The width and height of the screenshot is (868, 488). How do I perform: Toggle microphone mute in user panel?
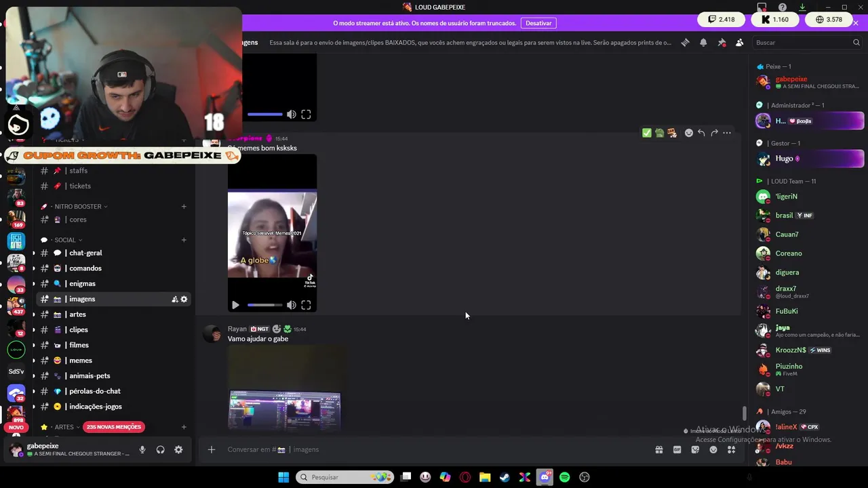[x=142, y=449]
